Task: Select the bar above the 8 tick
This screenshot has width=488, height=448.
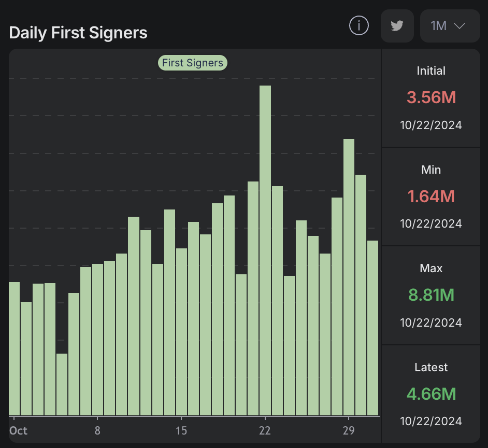Action: point(98,340)
